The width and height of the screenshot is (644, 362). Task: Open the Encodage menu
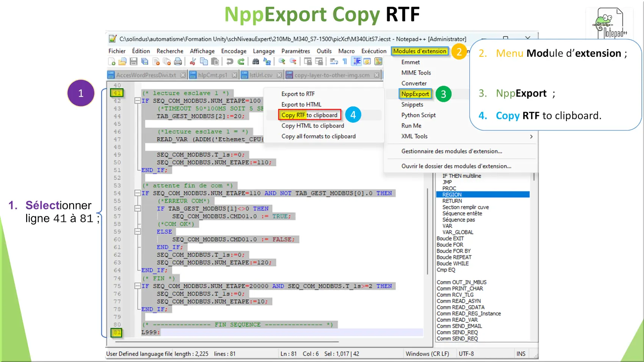point(234,51)
